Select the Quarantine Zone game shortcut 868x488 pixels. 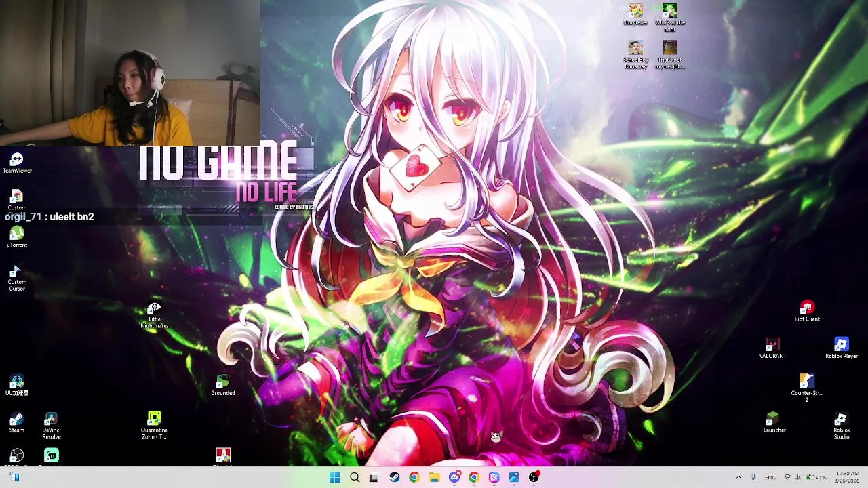155,426
